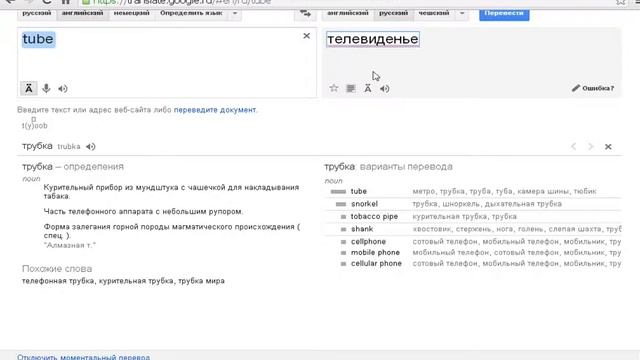Open the source language dropdown arrow
The image size is (640, 360).
(235, 13)
